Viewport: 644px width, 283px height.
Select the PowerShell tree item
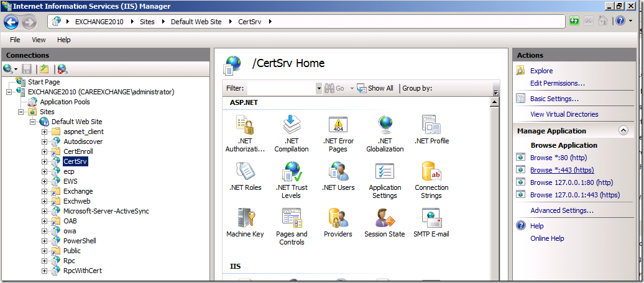pos(80,241)
